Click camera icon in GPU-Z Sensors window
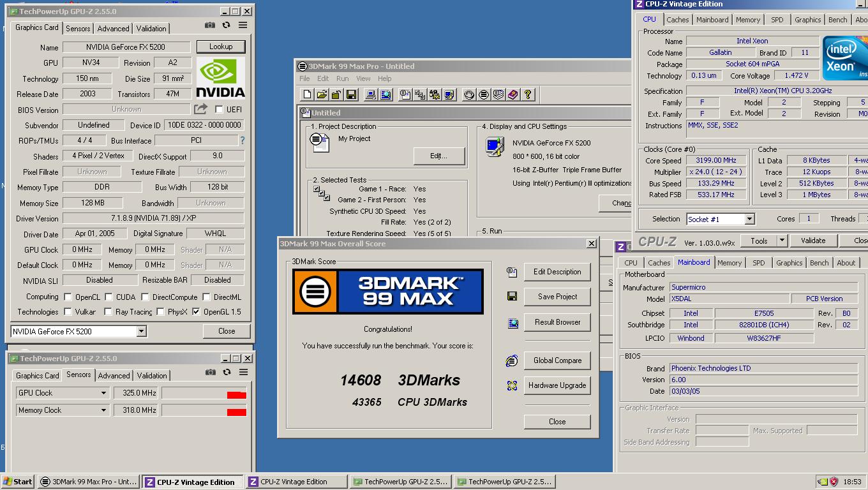Screen dimensions: 868x490 (211, 373)
